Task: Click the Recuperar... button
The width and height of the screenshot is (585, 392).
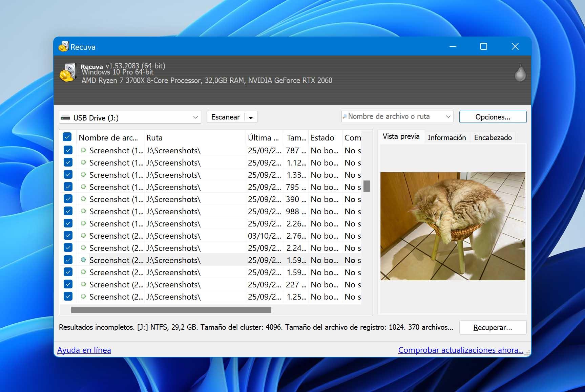Action: pos(493,327)
